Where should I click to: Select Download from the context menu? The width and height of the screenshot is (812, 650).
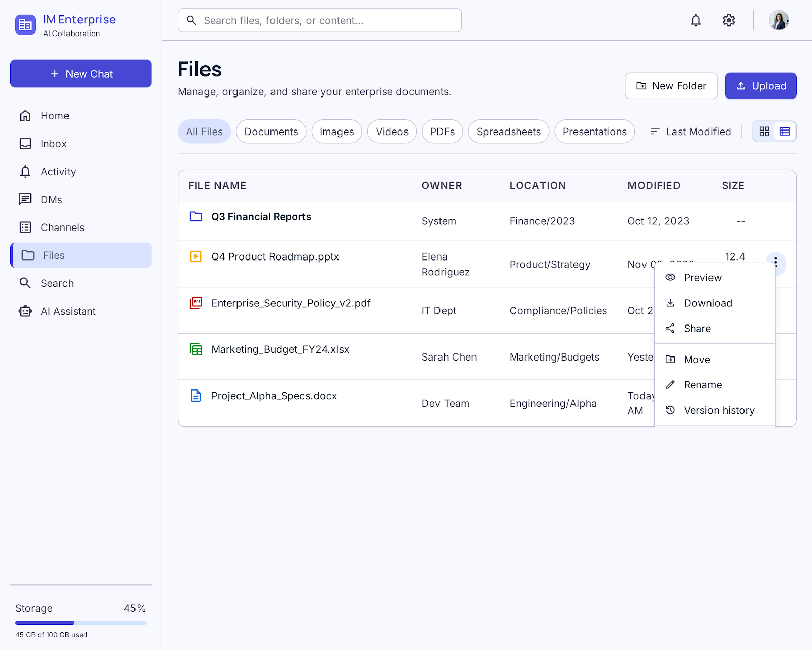[x=715, y=303]
